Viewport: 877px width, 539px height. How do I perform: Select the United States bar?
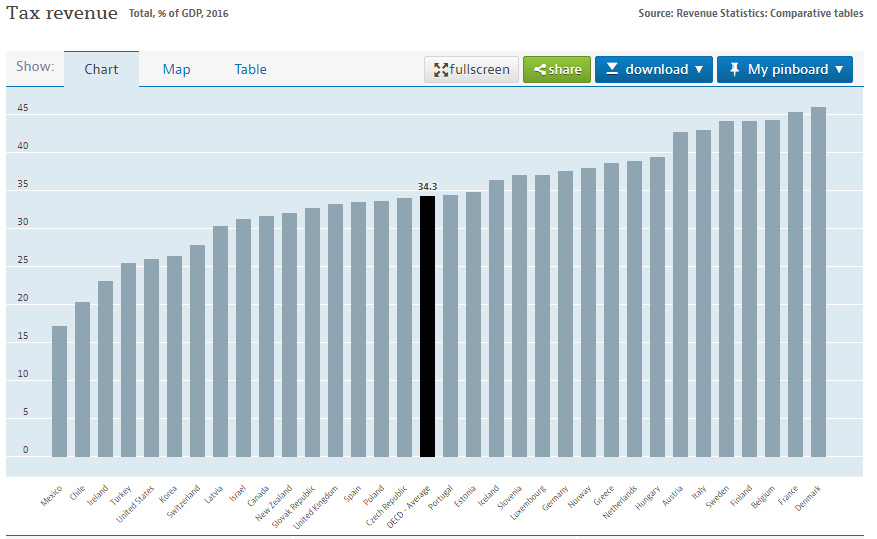click(x=151, y=358)
